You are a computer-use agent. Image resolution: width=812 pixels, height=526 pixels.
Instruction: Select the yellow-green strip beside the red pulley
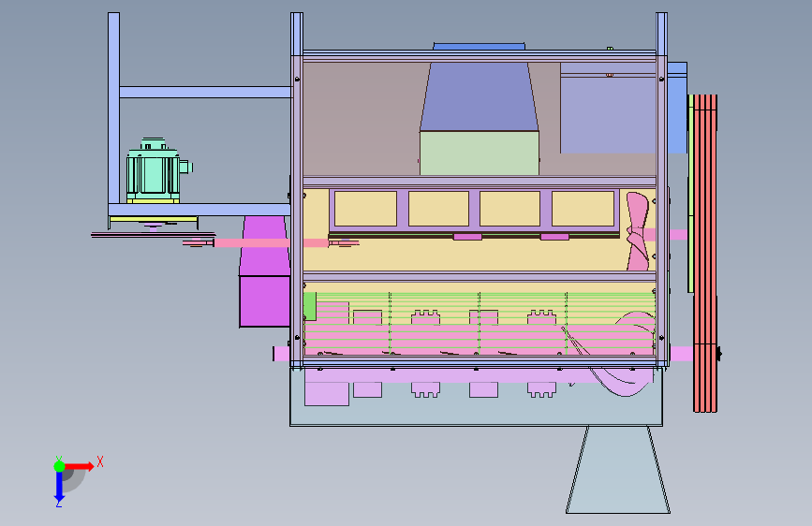(x=691, y=194)
